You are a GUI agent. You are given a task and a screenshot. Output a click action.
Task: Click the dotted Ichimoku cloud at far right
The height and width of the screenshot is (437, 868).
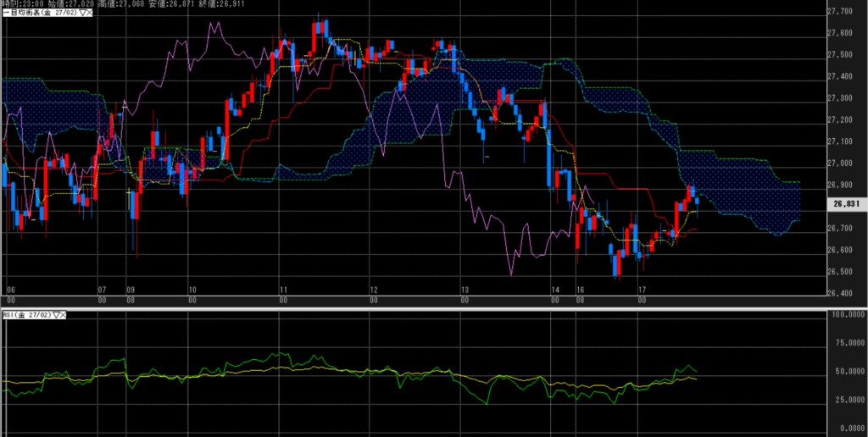coord(763,203)
